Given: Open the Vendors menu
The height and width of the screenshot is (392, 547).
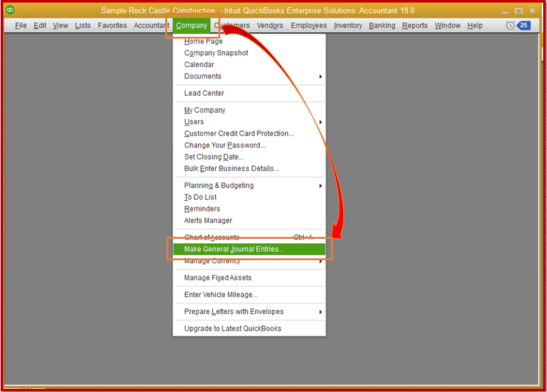Looking at the screenshot, I should [x=270, y=25].
